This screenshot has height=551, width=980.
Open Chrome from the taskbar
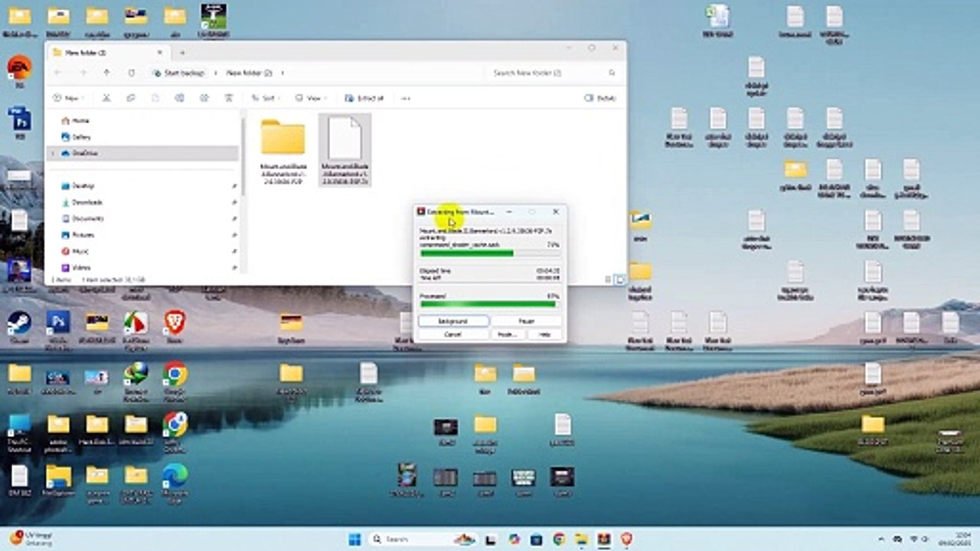(559, 539)
